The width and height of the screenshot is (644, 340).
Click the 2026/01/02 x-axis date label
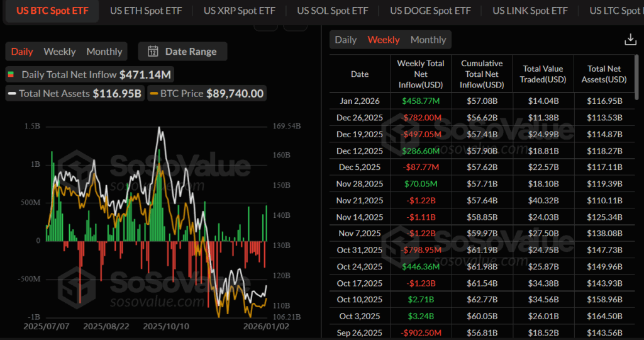tap(266, 326)
